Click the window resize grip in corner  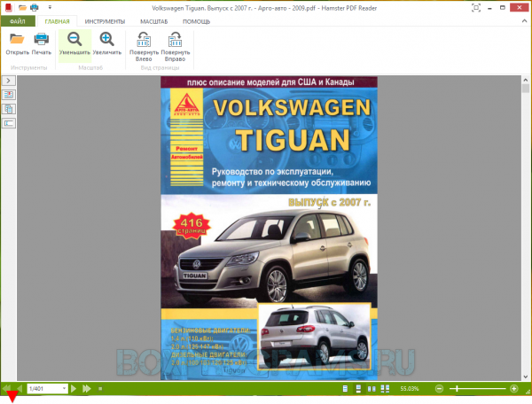point(528,392)
